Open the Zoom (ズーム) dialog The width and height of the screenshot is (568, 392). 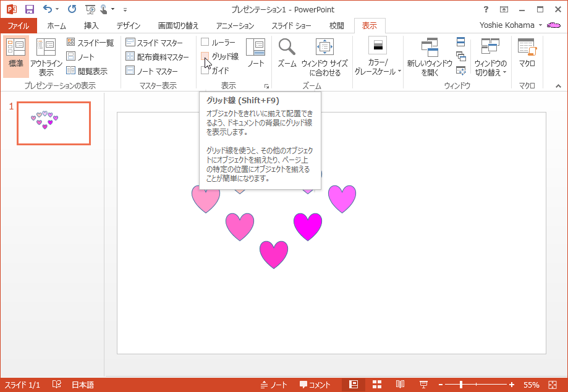pos(287,53)
